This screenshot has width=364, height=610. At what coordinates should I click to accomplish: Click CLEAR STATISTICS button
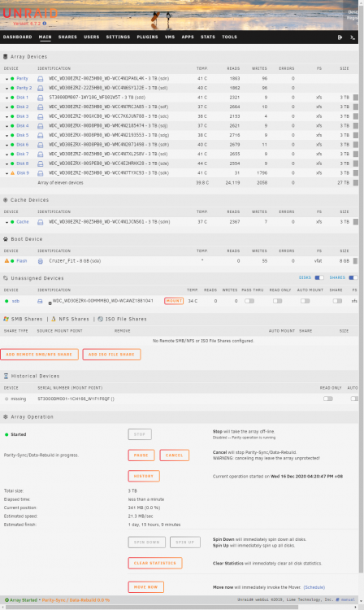[x=155, y=563]
